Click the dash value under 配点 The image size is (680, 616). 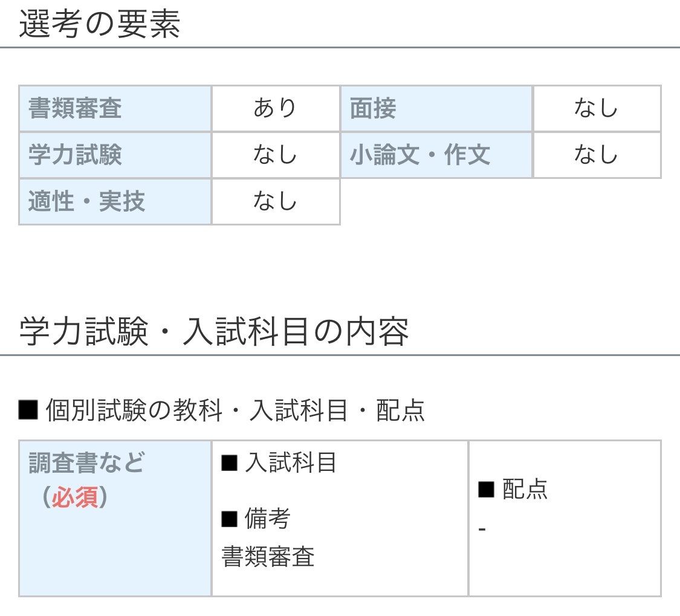[482, 529]
